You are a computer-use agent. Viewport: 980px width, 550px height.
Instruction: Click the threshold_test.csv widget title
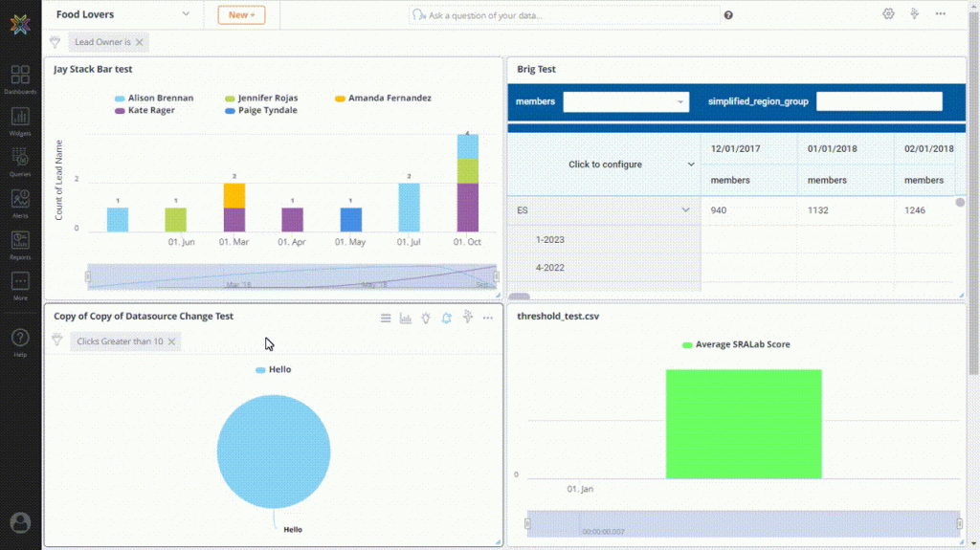tap(558, 317)
